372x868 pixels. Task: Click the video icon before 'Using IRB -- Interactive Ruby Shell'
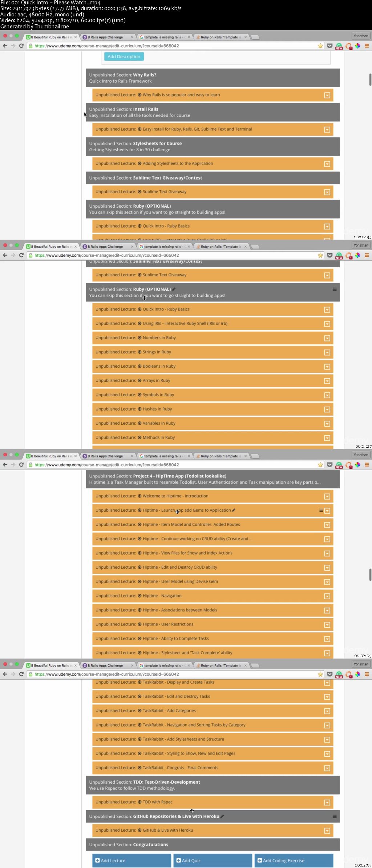139,323
